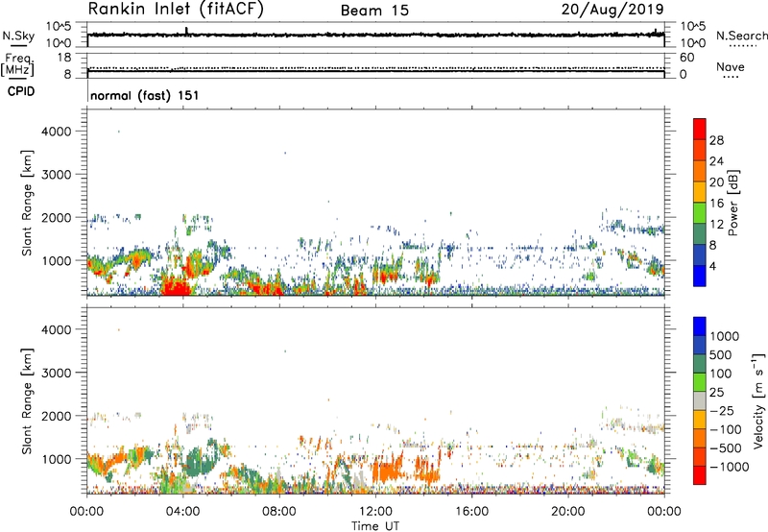Screen dimensions: 768x532
Task: Click the 'Freq. [MHz]' axis label
Action: click(18, 64)
